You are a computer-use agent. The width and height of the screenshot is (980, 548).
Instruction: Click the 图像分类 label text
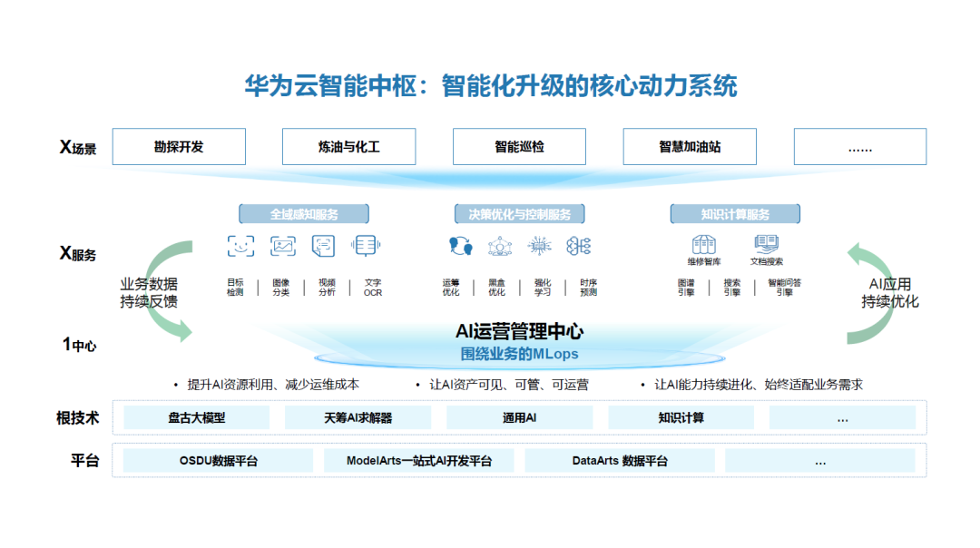pyautogui.click(x=281, y=288)
